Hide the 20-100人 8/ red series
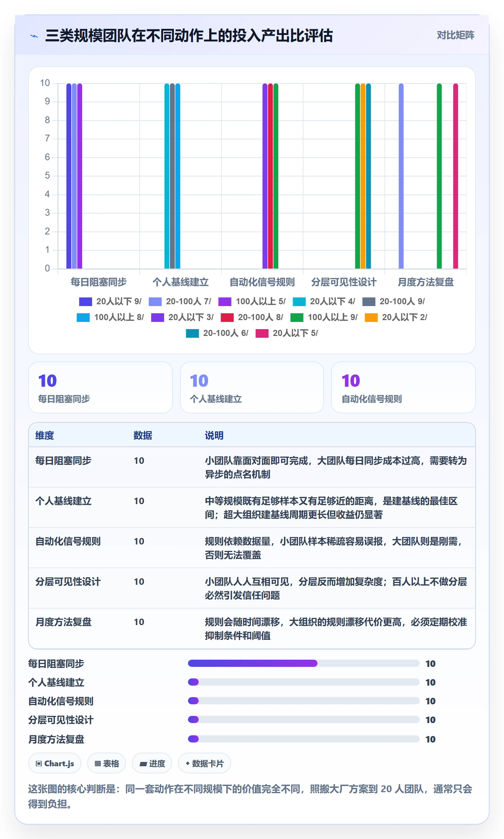504x839 pixels. pos(252,318)
